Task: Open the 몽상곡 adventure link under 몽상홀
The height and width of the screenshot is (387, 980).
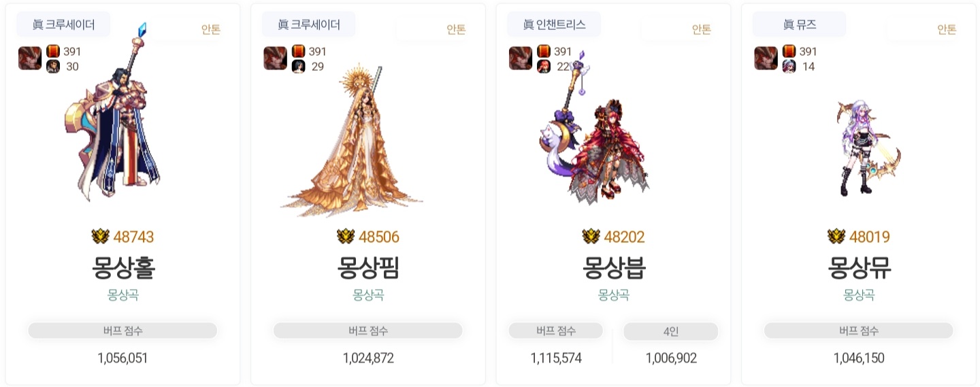Action: point(123,295)
